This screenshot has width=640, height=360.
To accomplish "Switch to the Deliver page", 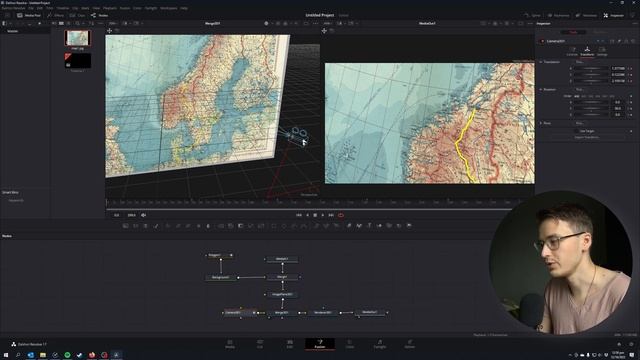I will (x=409, y=344).
